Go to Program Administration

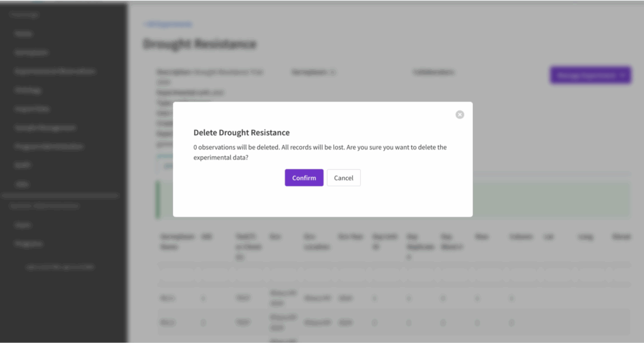[x=49, y=146]
